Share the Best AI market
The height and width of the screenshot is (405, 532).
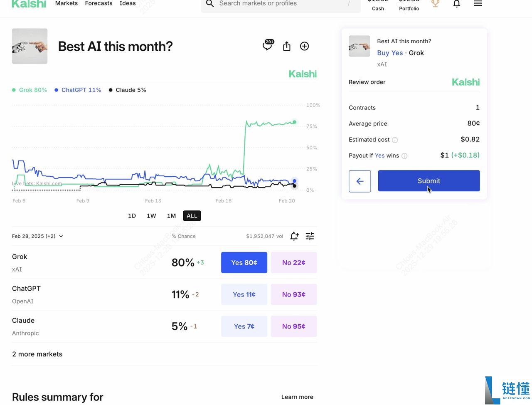click(x=287, y=46)
